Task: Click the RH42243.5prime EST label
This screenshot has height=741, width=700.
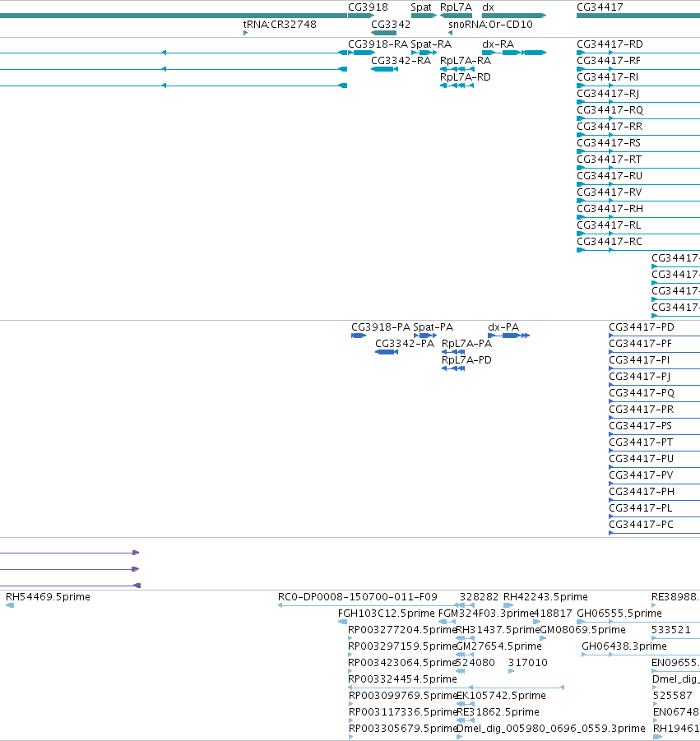Action: [545, 597]
